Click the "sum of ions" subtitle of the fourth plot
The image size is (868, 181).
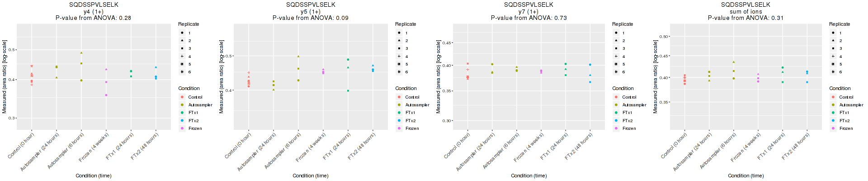click(745, 12)
